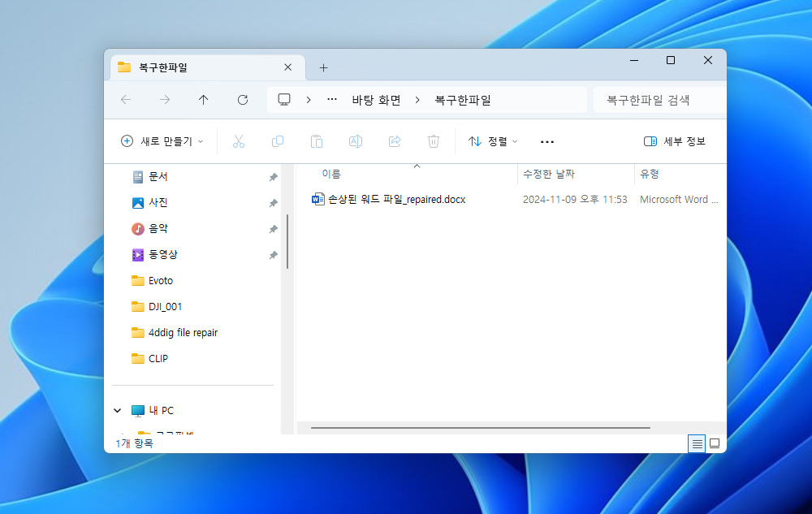812x514 pixels.
Task: Click the PC monitor icon in address bar
Action: pos(283,99)
